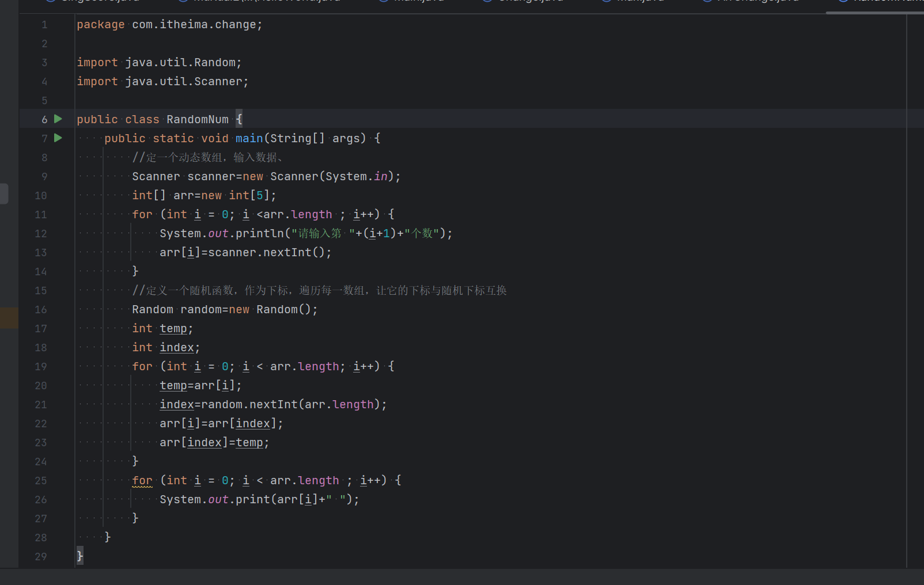
Task: Click 'temp=arr[i];' on line 20
Action: pyautogui.click(x=200, y=386)
